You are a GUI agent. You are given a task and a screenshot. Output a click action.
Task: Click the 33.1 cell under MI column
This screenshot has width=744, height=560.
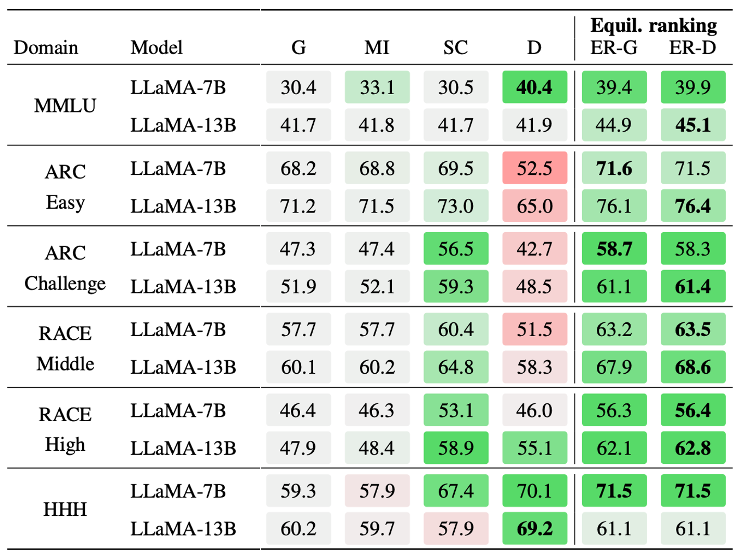tap(377, 88)
